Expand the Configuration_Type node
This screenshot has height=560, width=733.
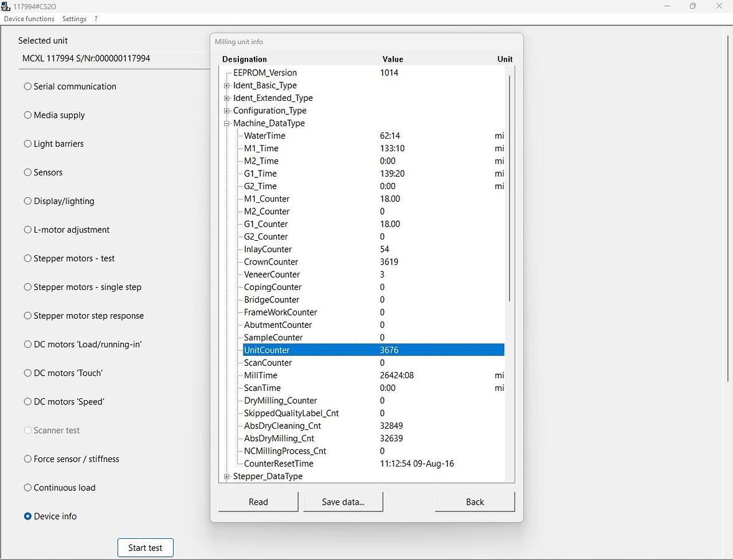tap(227, 111)
